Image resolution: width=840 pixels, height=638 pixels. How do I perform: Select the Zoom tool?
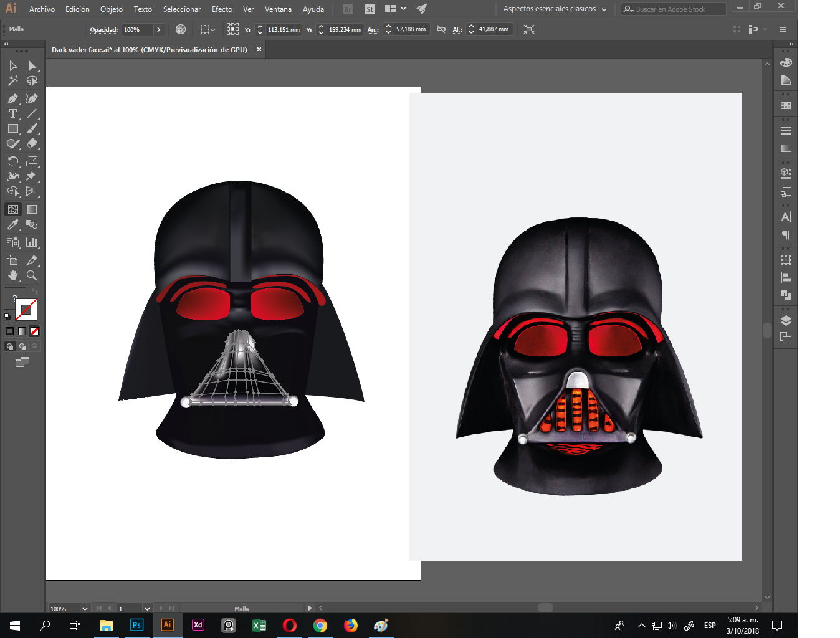pyautogui.click(x=32, y=275)
